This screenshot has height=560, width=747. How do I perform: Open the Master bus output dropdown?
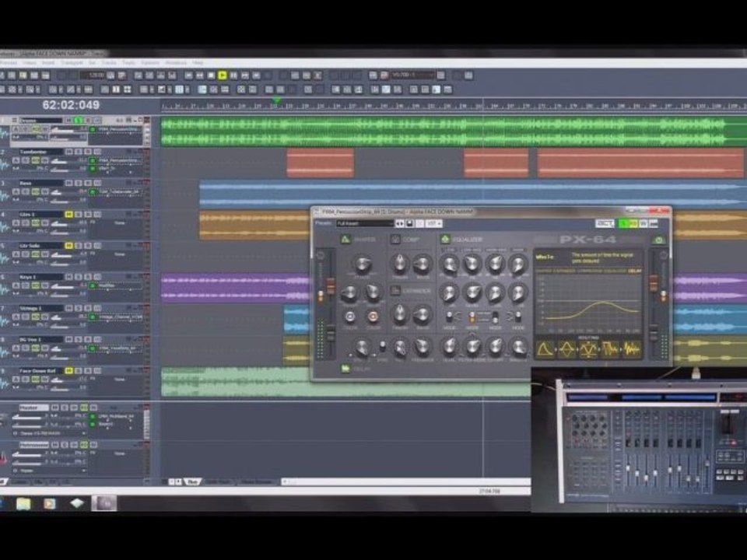(x=50, y=433)
